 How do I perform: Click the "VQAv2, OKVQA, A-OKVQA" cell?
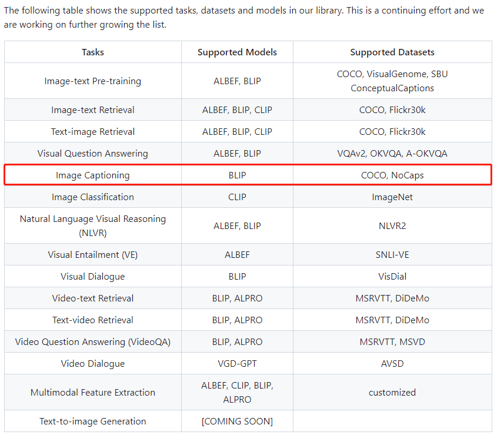click(392, 154)
